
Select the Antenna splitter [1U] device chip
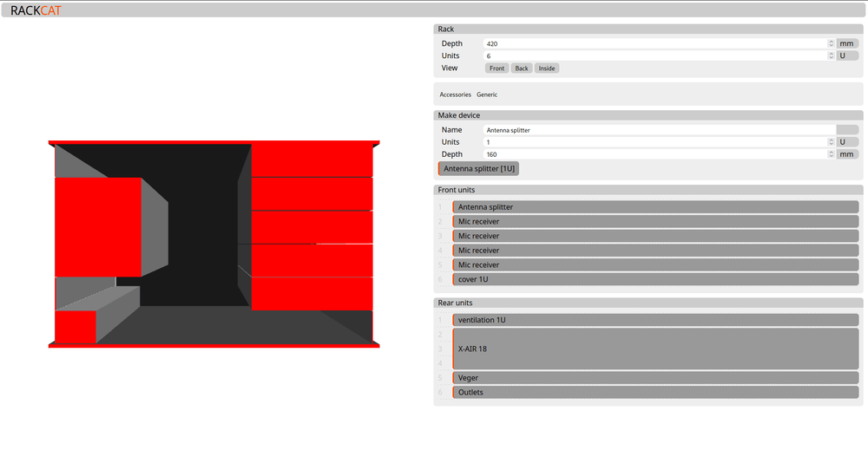(478, 168)
